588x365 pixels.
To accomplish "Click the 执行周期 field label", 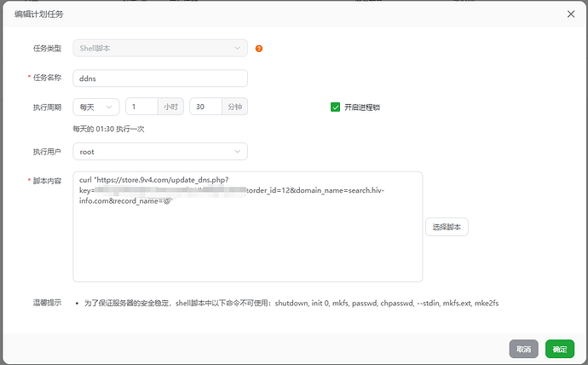I will [47, 107].
